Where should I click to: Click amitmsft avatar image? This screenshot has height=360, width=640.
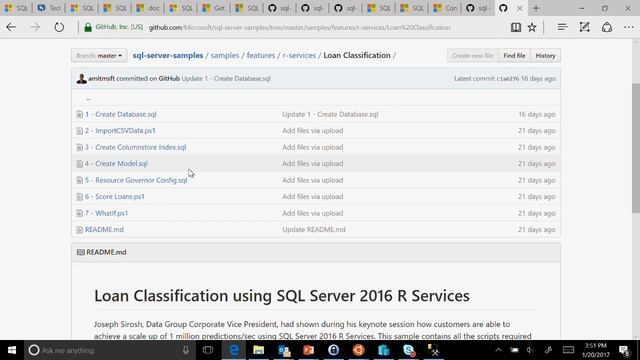coord(81,79)
